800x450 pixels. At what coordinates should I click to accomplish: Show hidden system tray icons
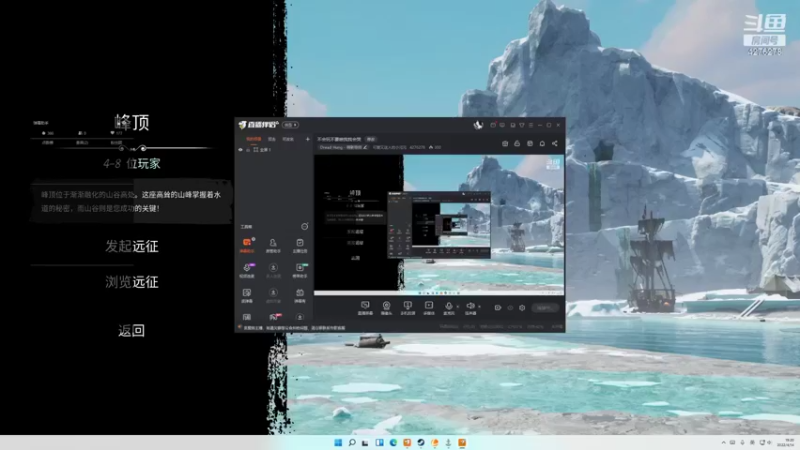pos(723,443)
